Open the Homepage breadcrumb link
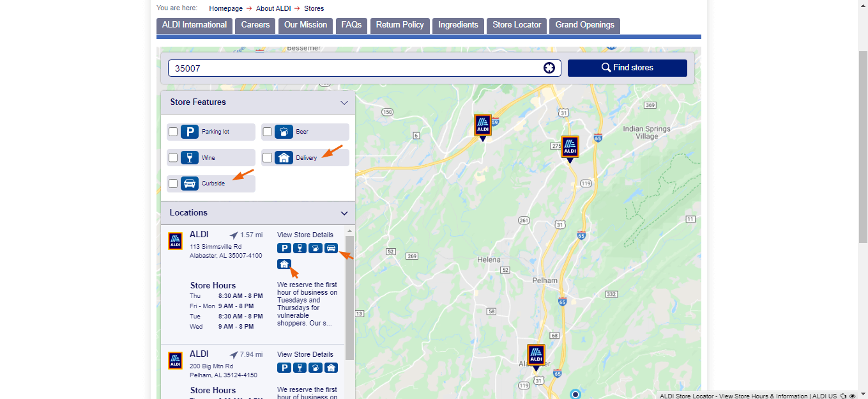868x399 pixels. coord(225,8)
